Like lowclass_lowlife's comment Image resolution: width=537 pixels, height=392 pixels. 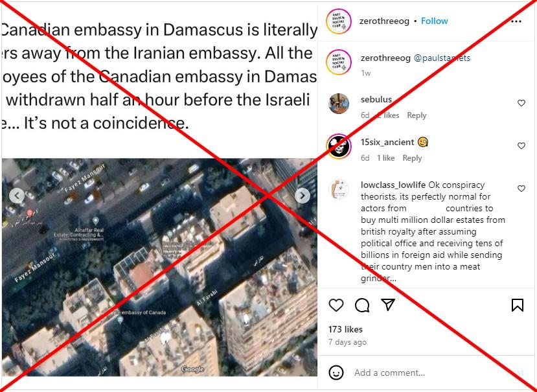pyautogui.click(x=521, y=189)
